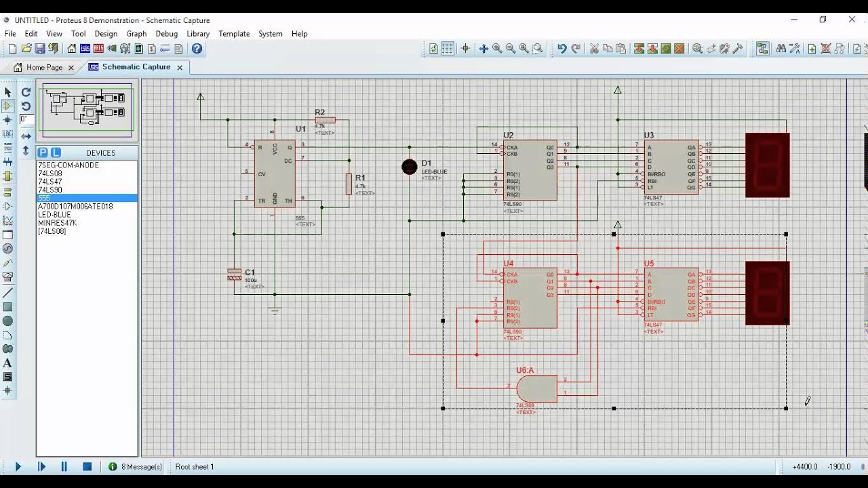Flip the part with the horizontal mirror icon

point(26,136)
